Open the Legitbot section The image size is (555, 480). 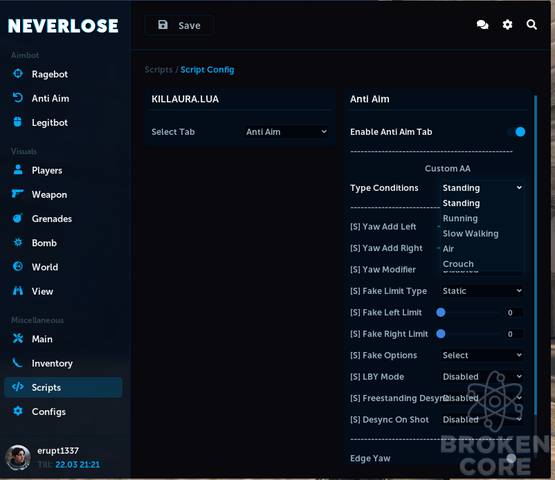63,122
